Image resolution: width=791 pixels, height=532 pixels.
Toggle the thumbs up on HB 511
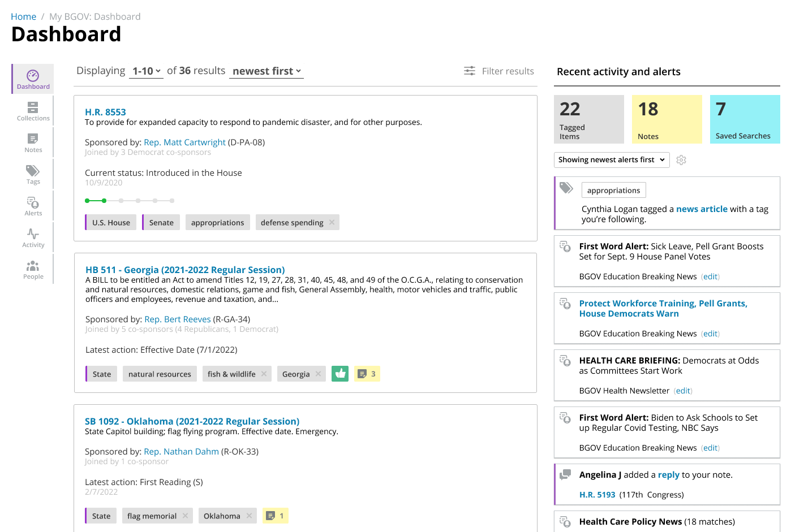click(x=340, y=374)
